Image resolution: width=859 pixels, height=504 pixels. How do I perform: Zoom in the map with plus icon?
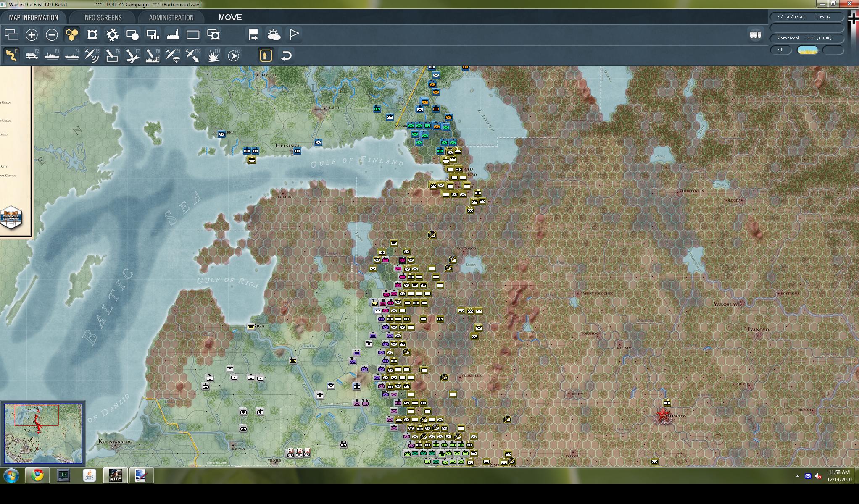pos(32,34)
